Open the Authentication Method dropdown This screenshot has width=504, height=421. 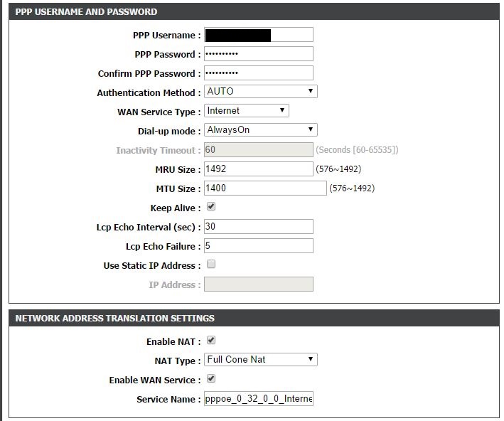260,92
